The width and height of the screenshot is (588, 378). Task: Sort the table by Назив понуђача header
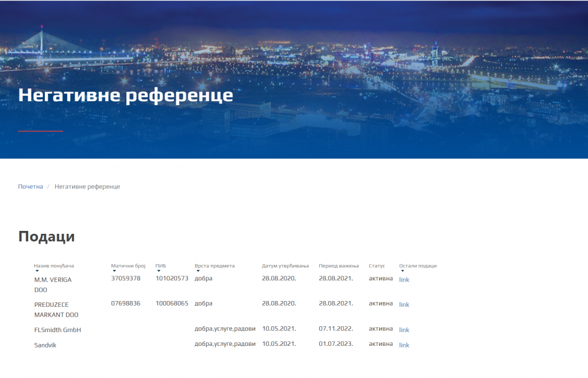click(x=53, y=265)
